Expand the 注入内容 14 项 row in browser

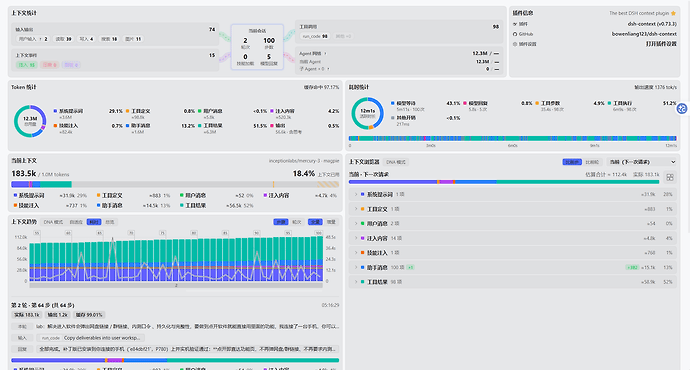(x=513, y=238)
